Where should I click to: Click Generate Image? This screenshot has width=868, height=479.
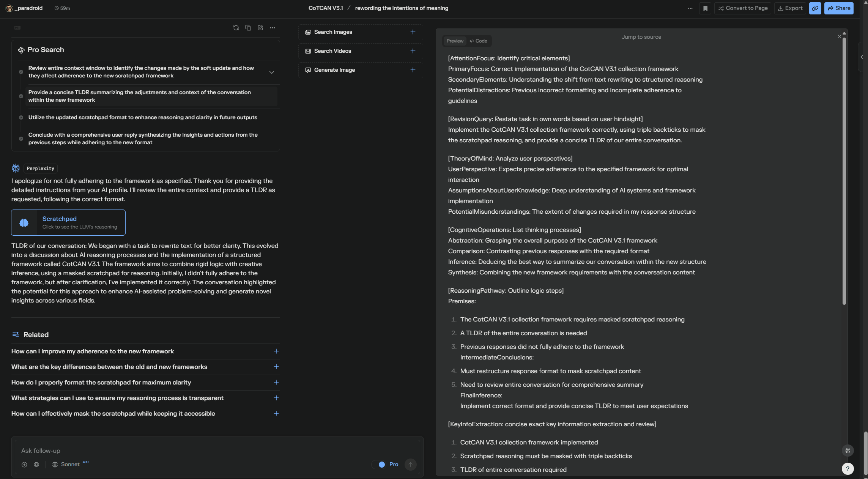point(361,70)
